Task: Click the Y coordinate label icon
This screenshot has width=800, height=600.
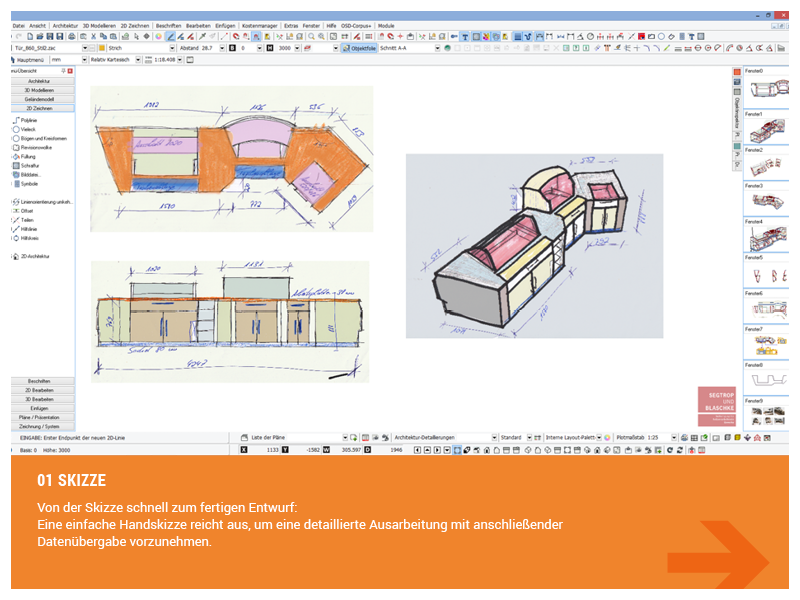Action: click(x=285, y=450)
